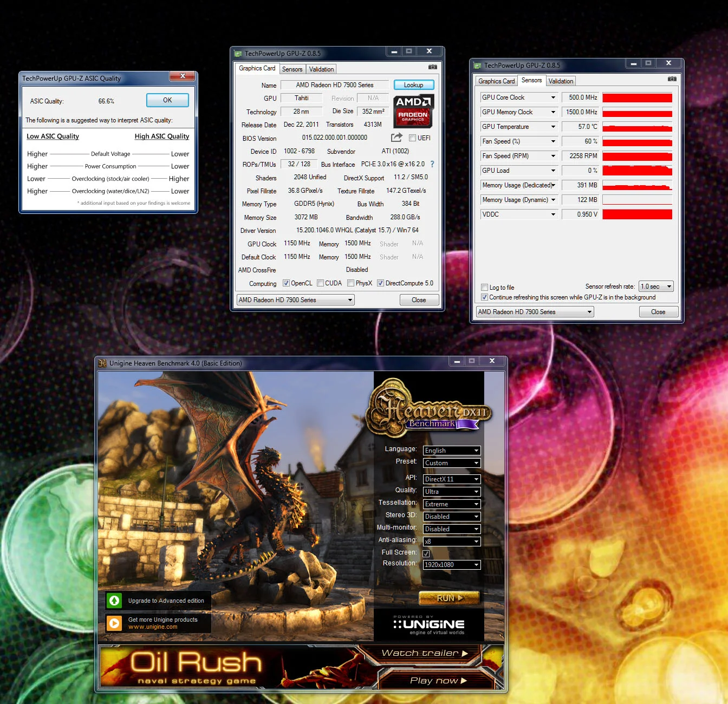Select Sensors tab in right GPU-Z window
This screenshot has height=704, width=728.
tap(531, 80)
